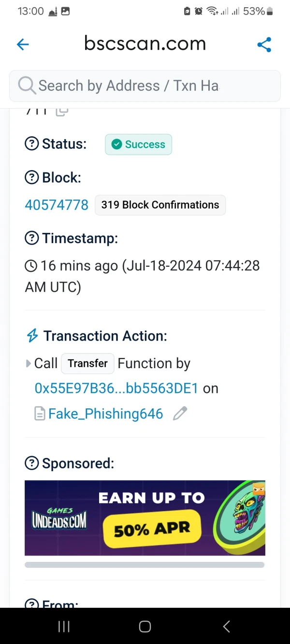
Task: Open address 0x55E97B36...bb5563DE1
Action: [116, 388]
